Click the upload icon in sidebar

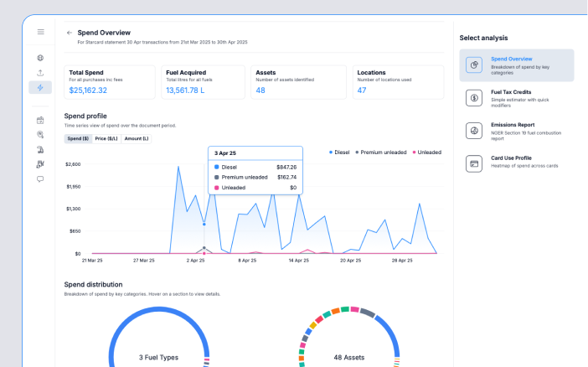(40, 73)
